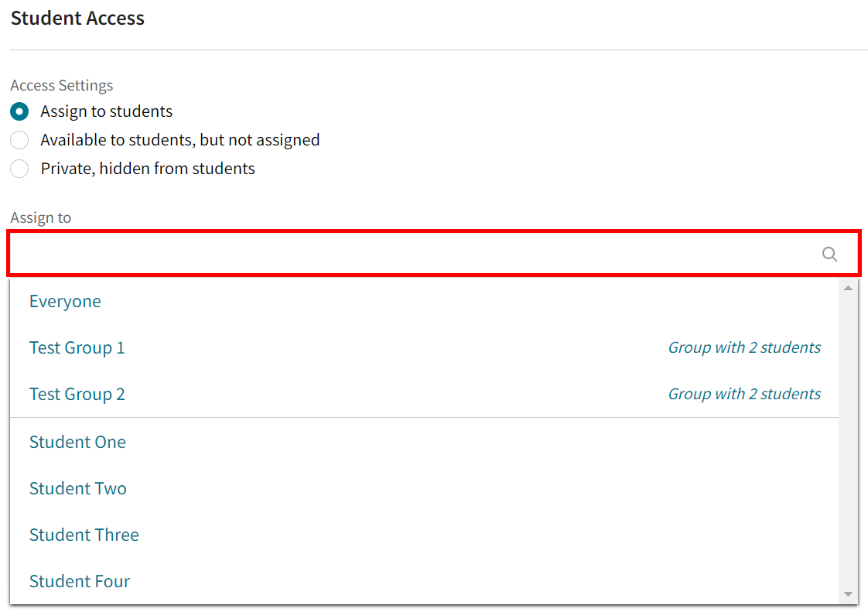Select 'Private, hidden from students'

click(19, 168)
